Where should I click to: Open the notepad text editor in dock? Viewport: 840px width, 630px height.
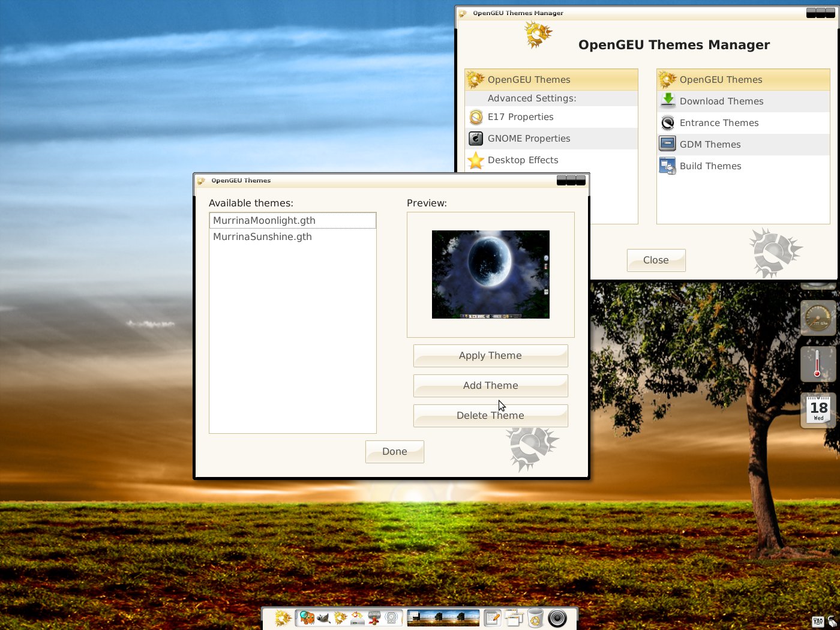[493, 618]
